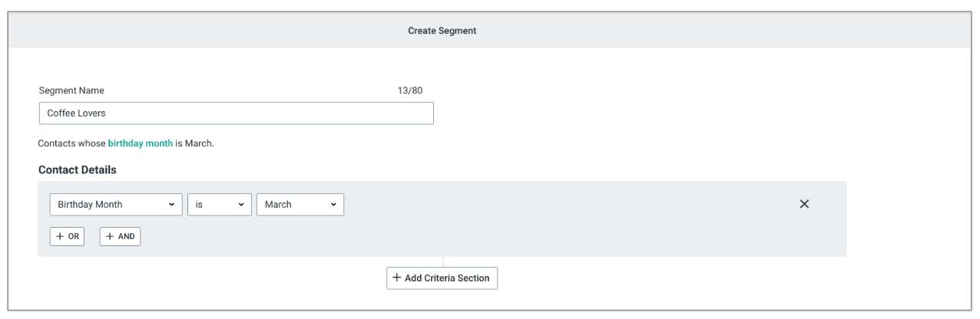Click the Create Segment header title
This screenshot has width=980, height=319.
pos(442,31)
